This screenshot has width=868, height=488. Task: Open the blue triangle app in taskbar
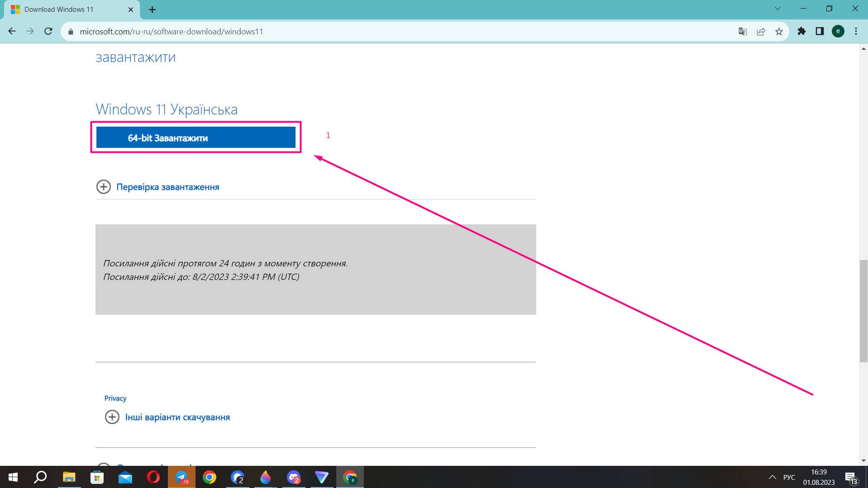pyautogui.click(x=322, y=477)
